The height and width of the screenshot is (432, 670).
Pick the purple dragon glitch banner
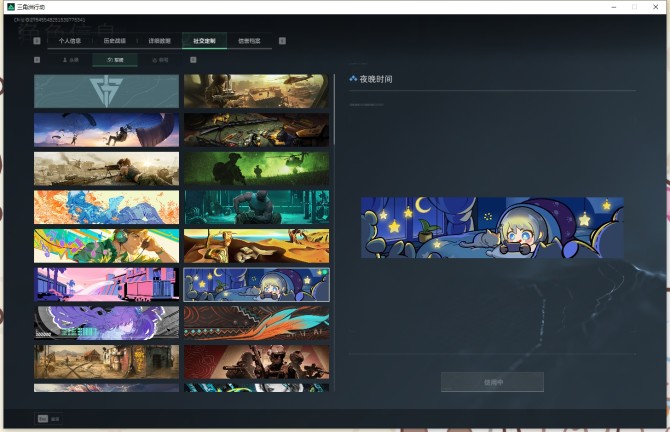point(106,323)
